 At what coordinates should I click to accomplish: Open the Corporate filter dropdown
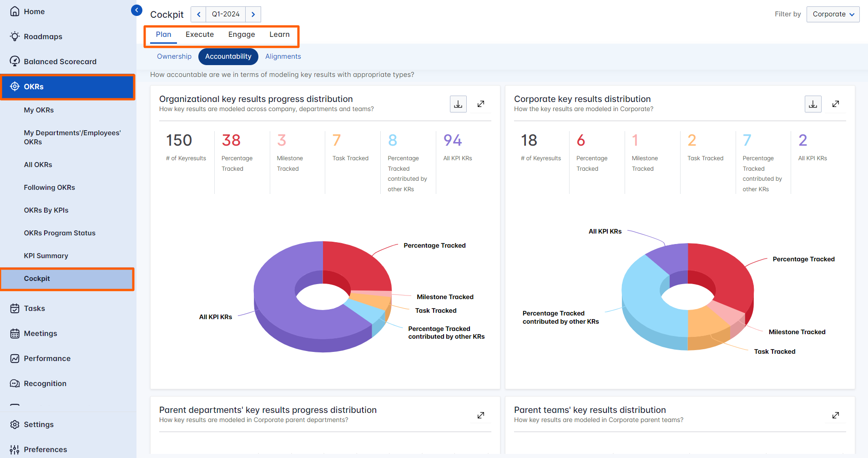point(833,14)
